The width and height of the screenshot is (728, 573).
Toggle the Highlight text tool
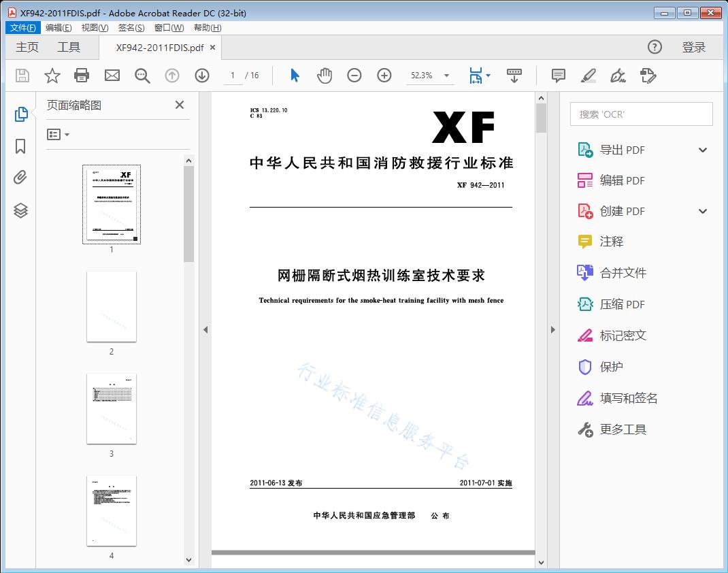588,76
